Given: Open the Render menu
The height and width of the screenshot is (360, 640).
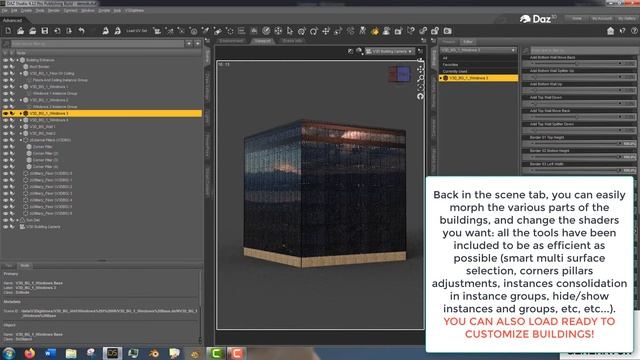Looking at the screenshot, I should 54,10.
